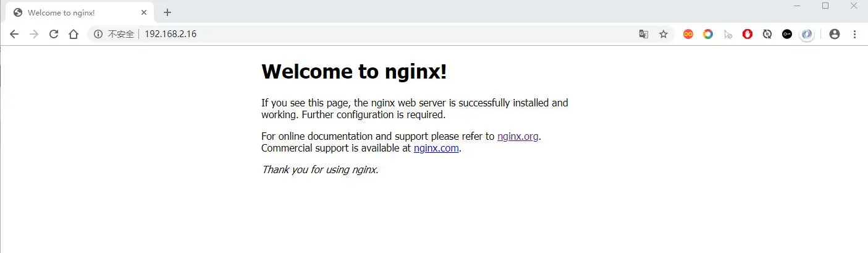This screenshot has width=868, height=253.
Task: Open the red stop-hand adblock extension
Action: tap(748, 35)
